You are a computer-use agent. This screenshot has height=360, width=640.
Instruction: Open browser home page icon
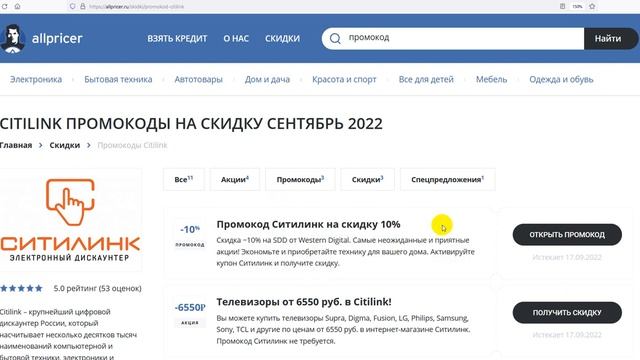click(18, 7)
